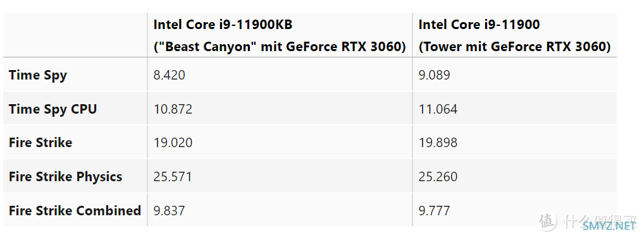Viewport: 644px width, 238px height.
Task: Select the Time Spy row label
Action: [38, 75]
